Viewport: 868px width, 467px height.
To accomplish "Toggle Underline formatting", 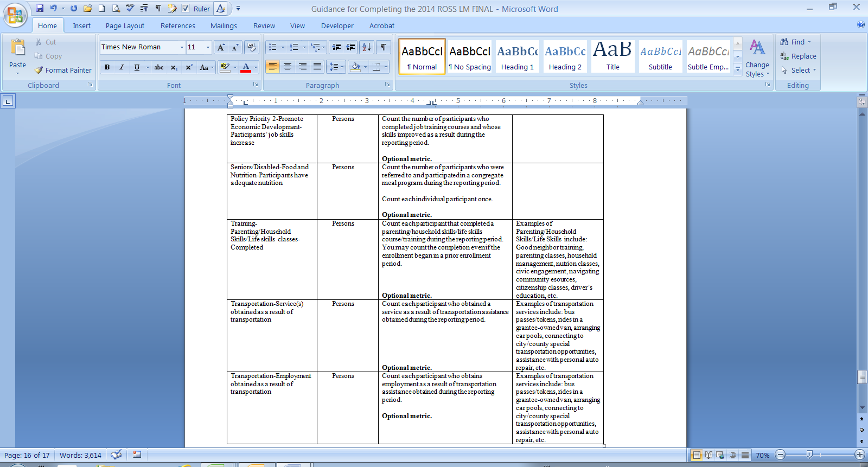I will point(137,67).
